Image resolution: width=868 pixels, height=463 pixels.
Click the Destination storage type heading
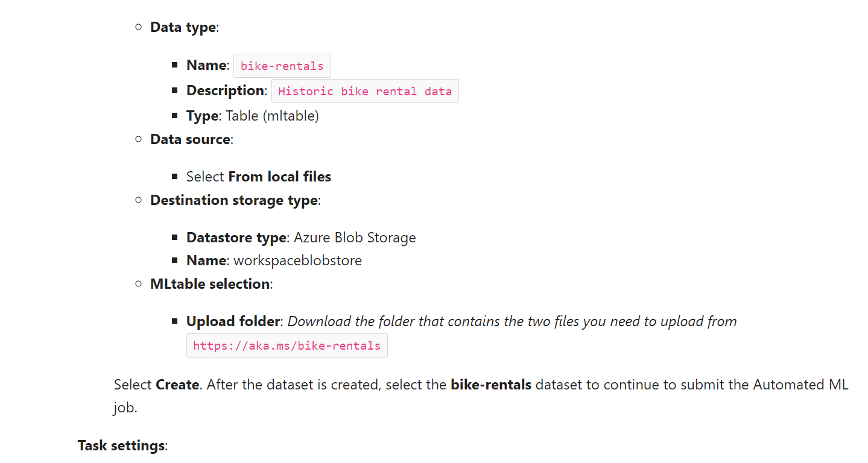coord(234,200)
